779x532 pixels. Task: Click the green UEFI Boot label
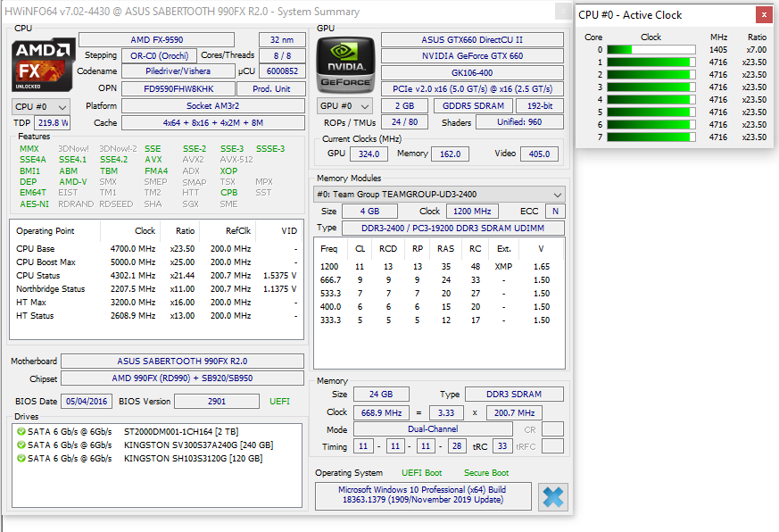[x=422, y=473]
